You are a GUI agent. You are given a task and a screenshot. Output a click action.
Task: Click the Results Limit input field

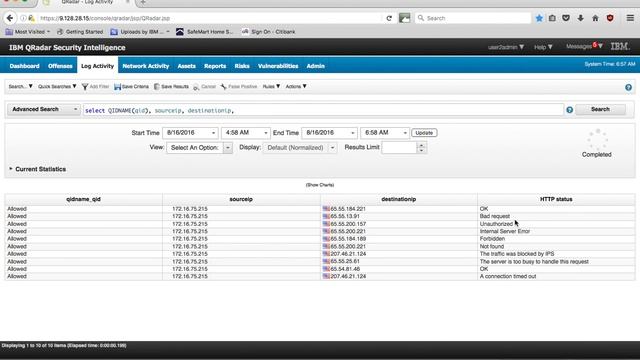click(x=399, y=148)
